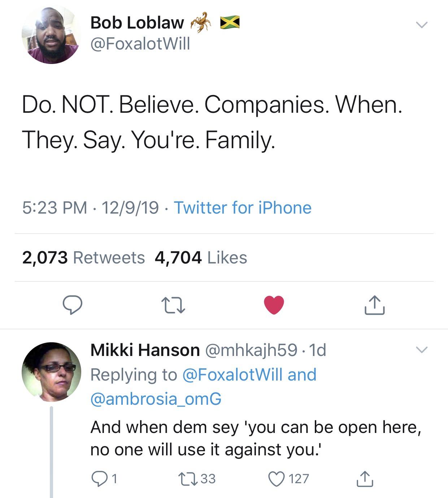Open Bob Loblaw's profile picture

[51, 35]
